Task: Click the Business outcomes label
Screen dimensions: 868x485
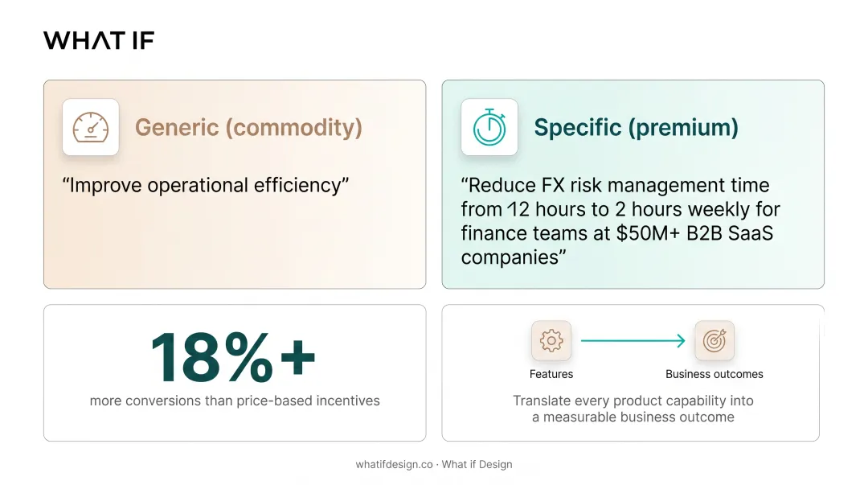Action: coord(714,374)
